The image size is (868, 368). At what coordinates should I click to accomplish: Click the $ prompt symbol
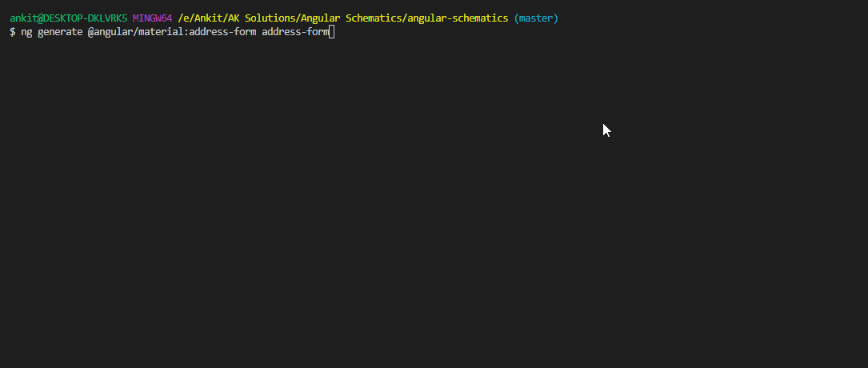tap(12, 32)
